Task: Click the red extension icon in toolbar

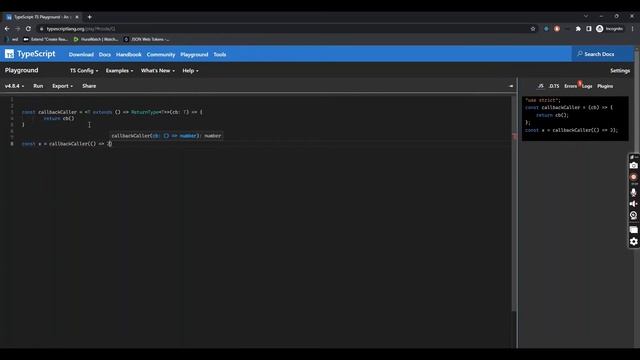Action: click(557, 29)
